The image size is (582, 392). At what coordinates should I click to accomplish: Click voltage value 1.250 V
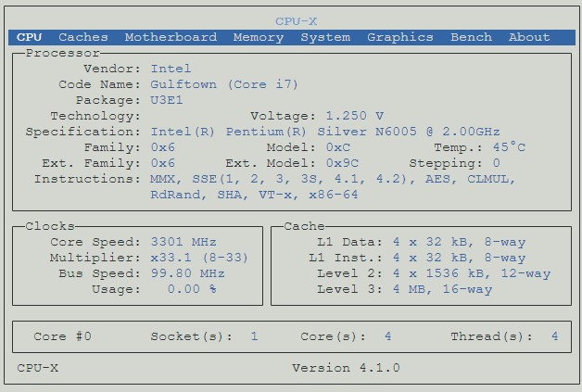(x=354, y=116)
